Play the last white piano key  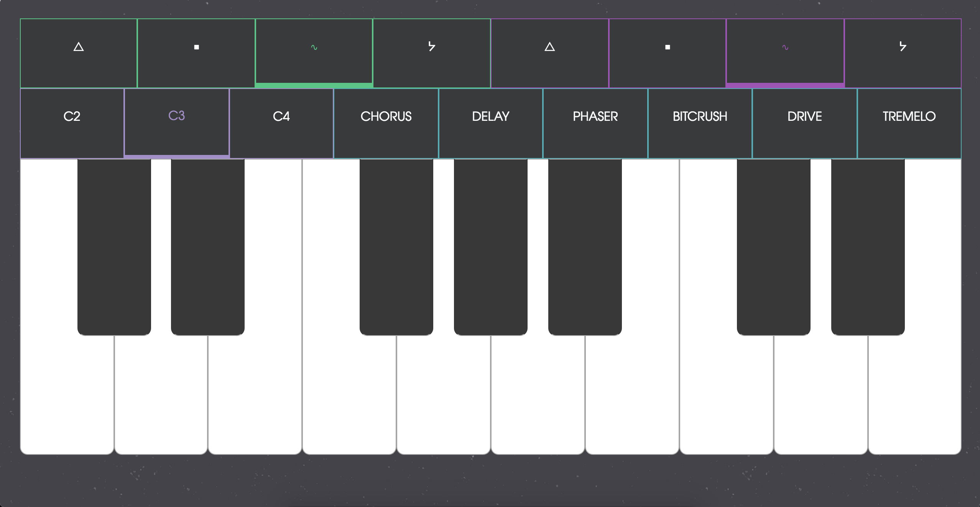coord(915,395)
